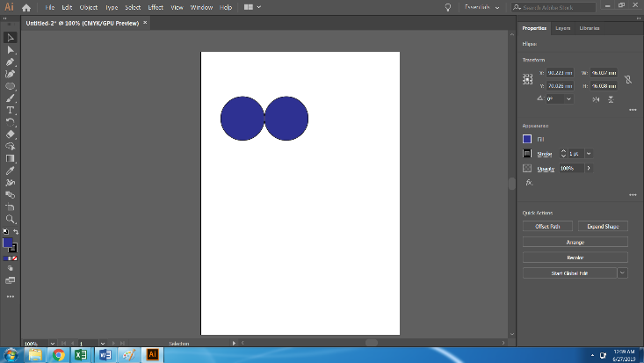
Task: Select the Eyedropper tool
Action: click(11, 171)
